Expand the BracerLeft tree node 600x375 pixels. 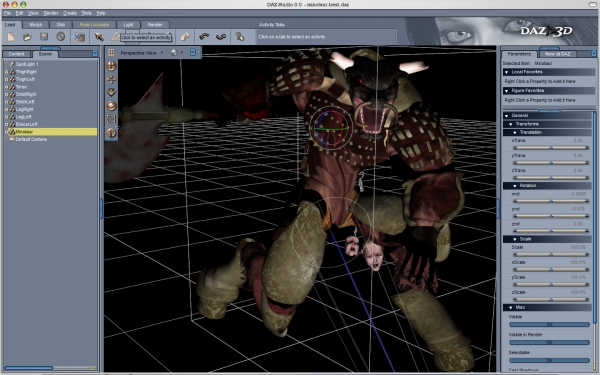pyautogui.click(x=6, y=124)
